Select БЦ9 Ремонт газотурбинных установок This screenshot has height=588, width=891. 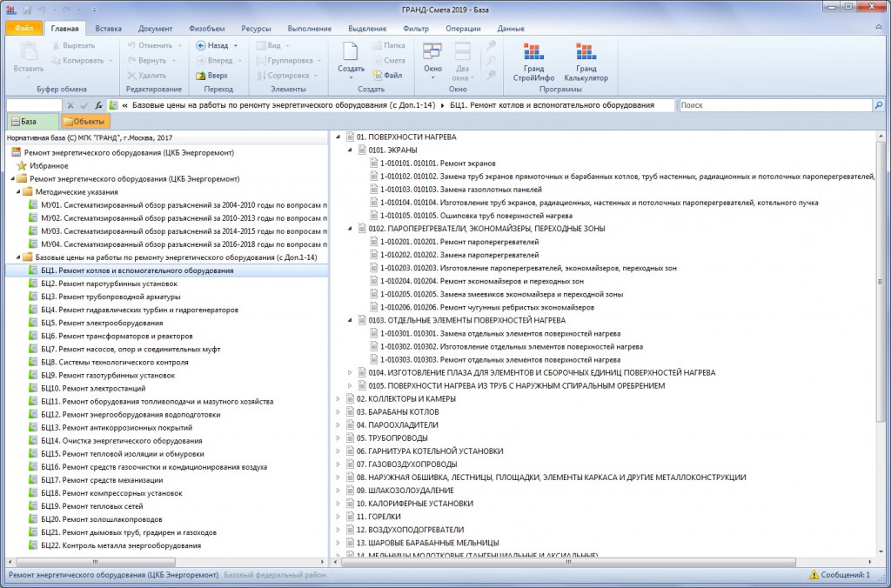103,375
